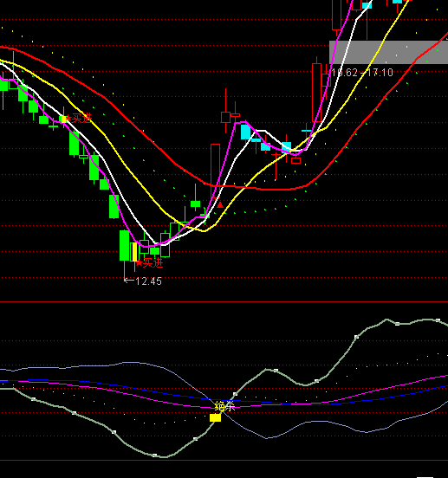Image resolution: width=448 pixels, height=478 pixels.
Task: Click the gray price gap rectangle
Action: click(388, 52)
